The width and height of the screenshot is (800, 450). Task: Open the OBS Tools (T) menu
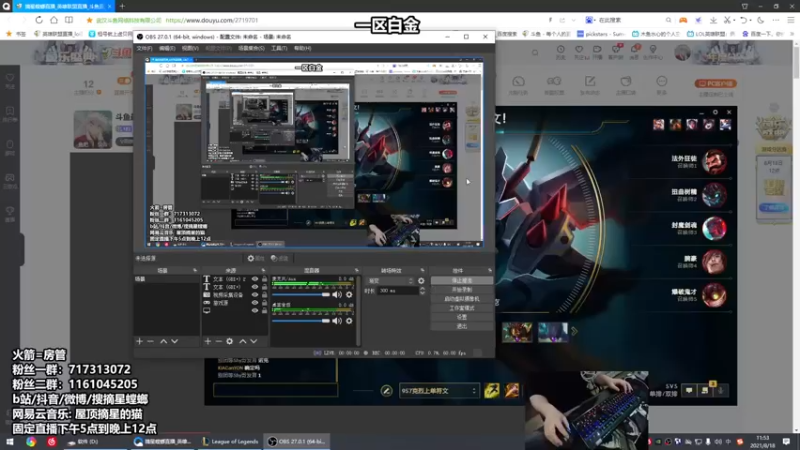[x=279, y=48]
